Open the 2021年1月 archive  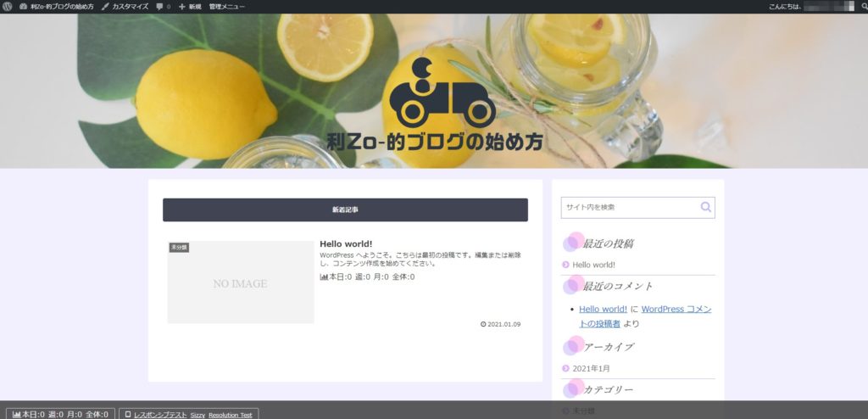click(591, 368)
